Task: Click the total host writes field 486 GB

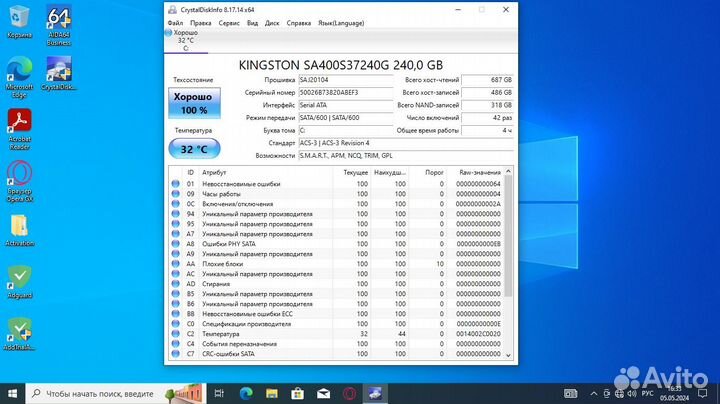Action: [x=487, y=93]
